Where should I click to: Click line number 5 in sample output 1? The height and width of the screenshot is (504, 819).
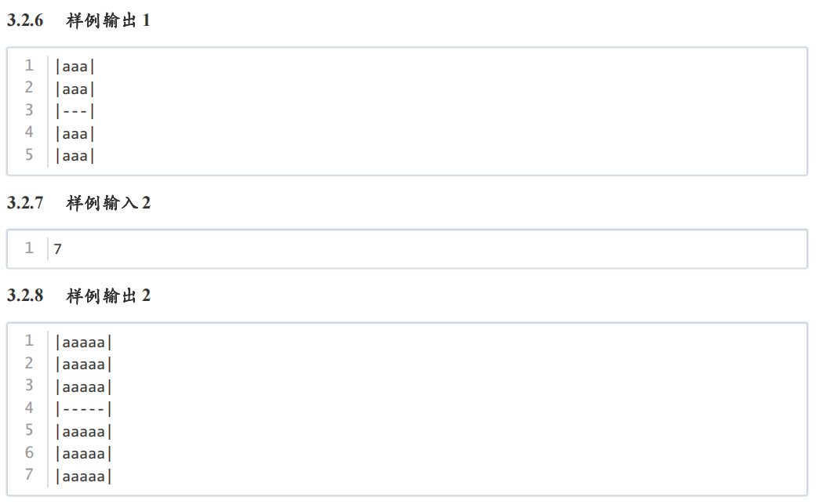tap(29, 155)
